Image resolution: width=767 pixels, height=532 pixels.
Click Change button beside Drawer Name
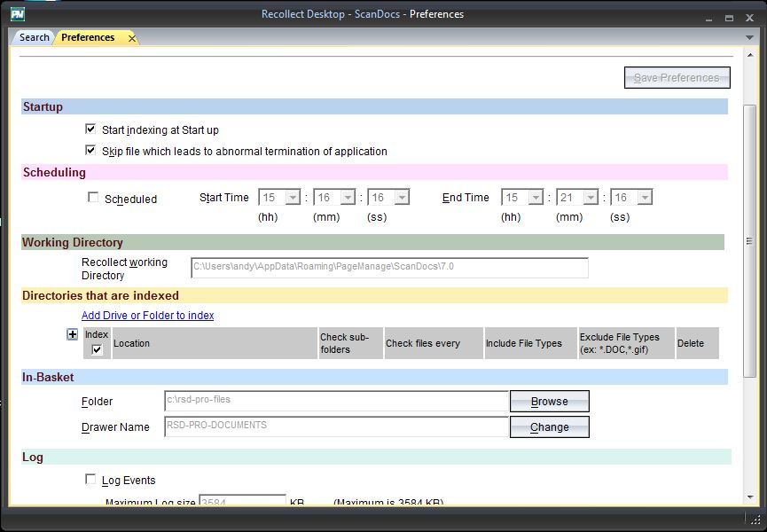coord(549,427)
